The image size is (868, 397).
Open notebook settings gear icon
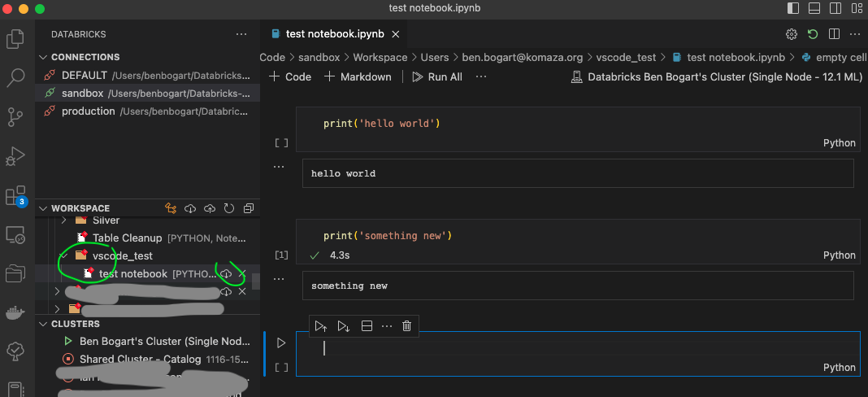[792, 34]
